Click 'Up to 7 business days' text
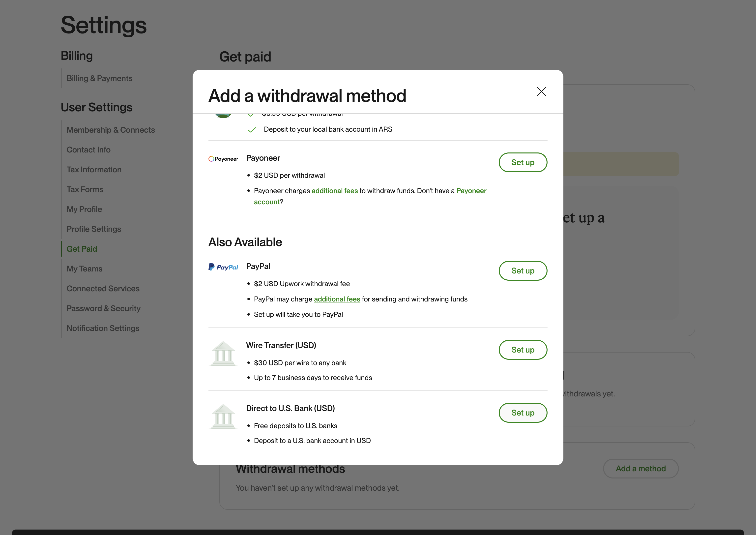 [313, 378]
